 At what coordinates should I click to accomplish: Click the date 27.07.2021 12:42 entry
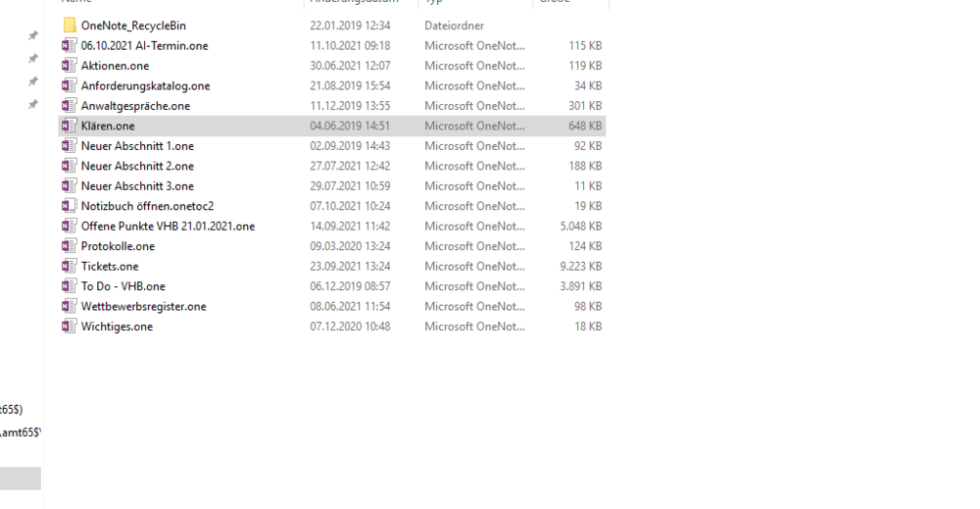(x=350, y=166)
